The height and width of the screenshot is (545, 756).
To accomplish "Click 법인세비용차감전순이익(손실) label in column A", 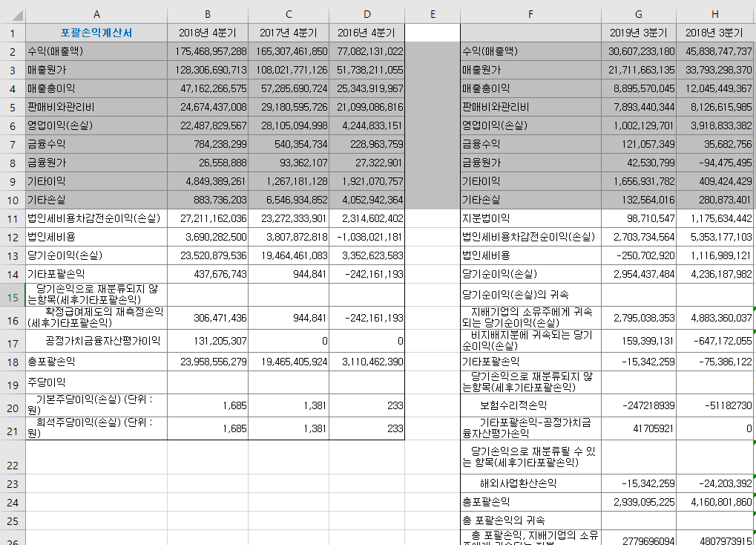I will pos(96,219).
